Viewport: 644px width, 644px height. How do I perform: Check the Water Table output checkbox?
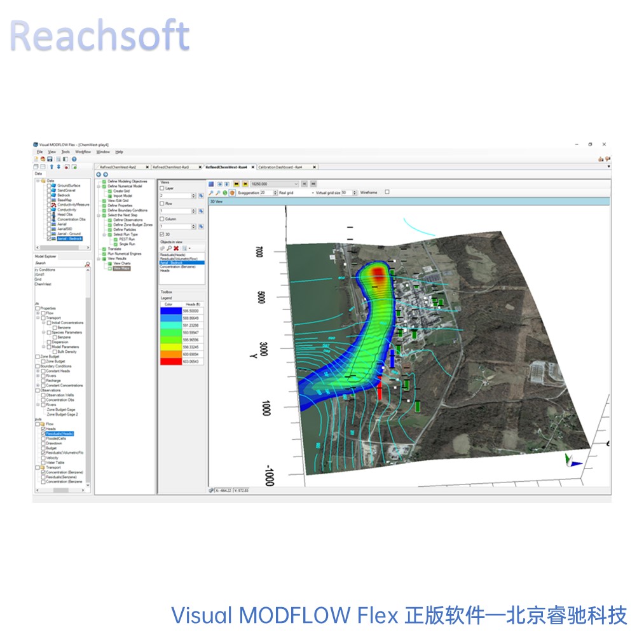point(43,462)
